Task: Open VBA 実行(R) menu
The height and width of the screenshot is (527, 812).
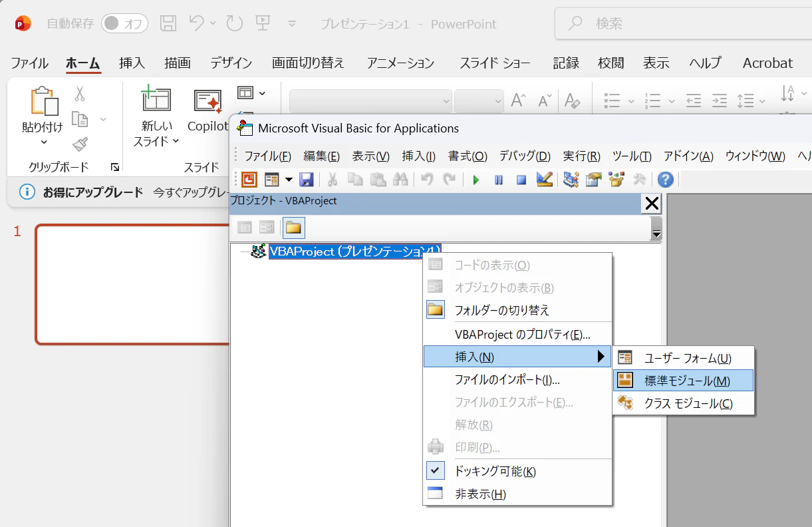Action: [582, 156]
